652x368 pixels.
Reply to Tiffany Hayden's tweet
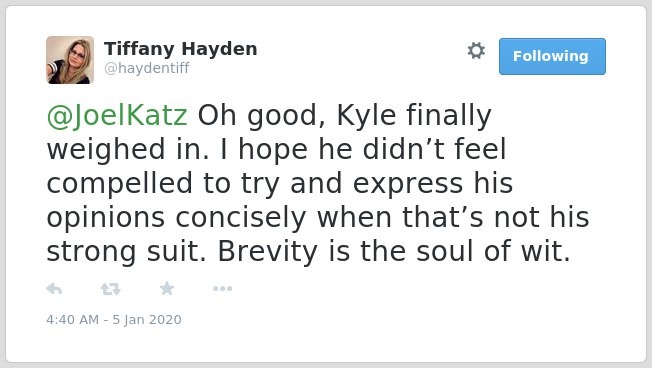(x=54, y=289)
